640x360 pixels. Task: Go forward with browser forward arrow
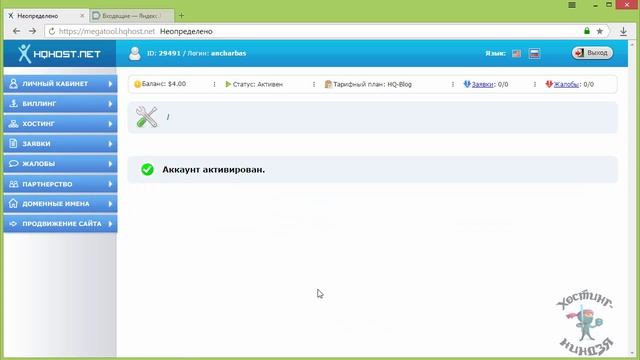click(x=32, y=31)
